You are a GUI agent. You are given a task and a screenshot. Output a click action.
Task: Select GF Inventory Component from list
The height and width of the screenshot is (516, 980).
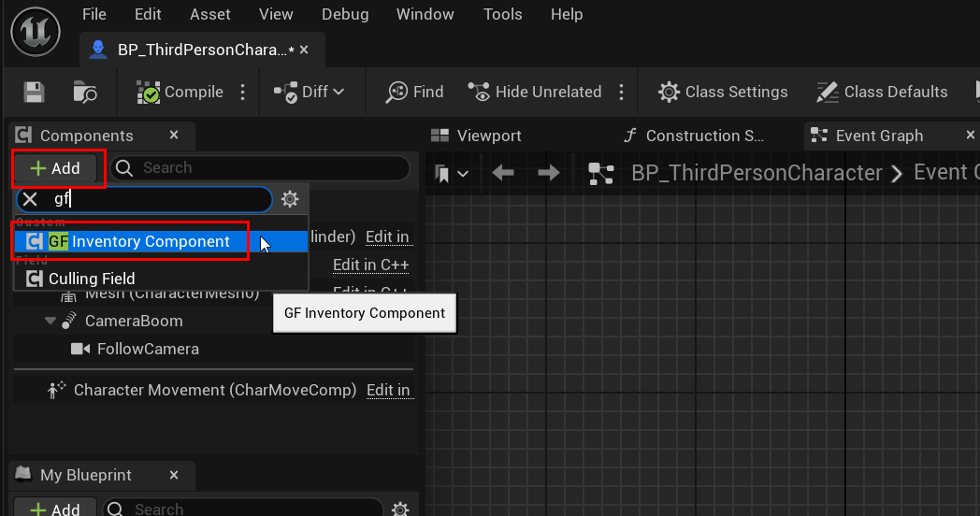click(140, 241)
